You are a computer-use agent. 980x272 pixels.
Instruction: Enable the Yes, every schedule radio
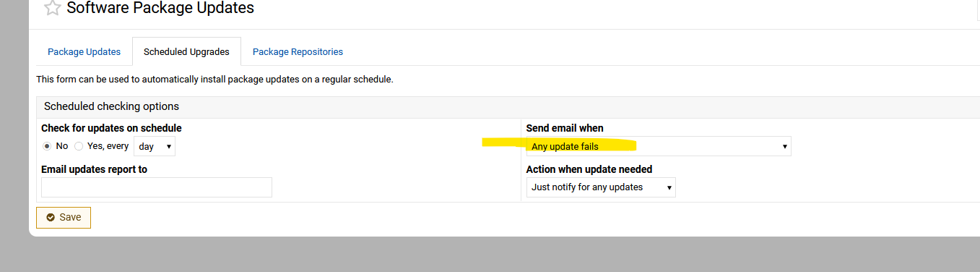click(79, 146)
